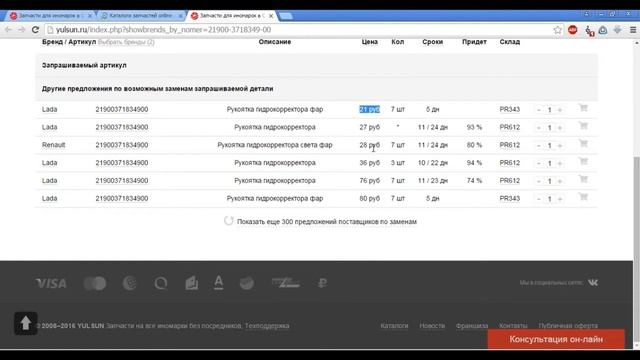640x360 pixels.
Task: Click the 'Сроки' column header
Action: coord(433,42)
